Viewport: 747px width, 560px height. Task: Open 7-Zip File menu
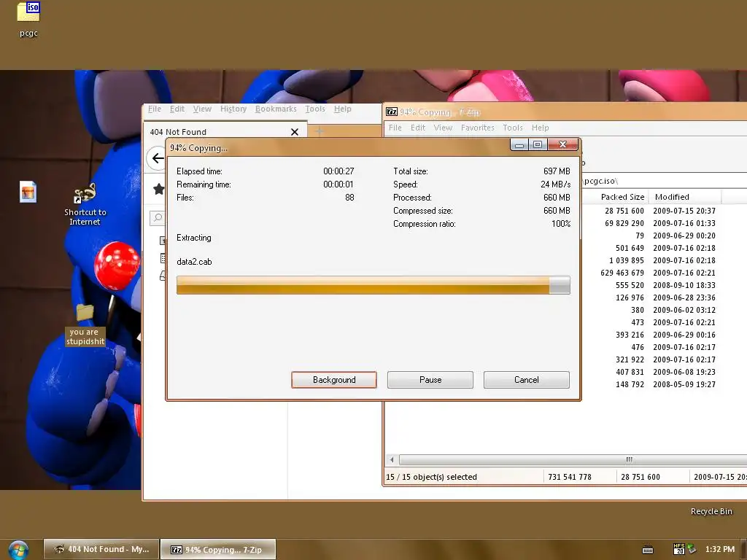(x=395, y=128)
